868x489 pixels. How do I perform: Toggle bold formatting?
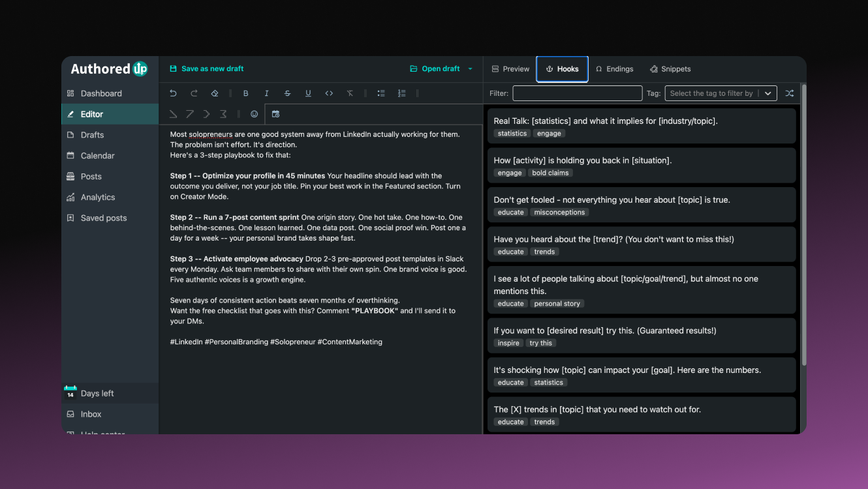(246, 93)
